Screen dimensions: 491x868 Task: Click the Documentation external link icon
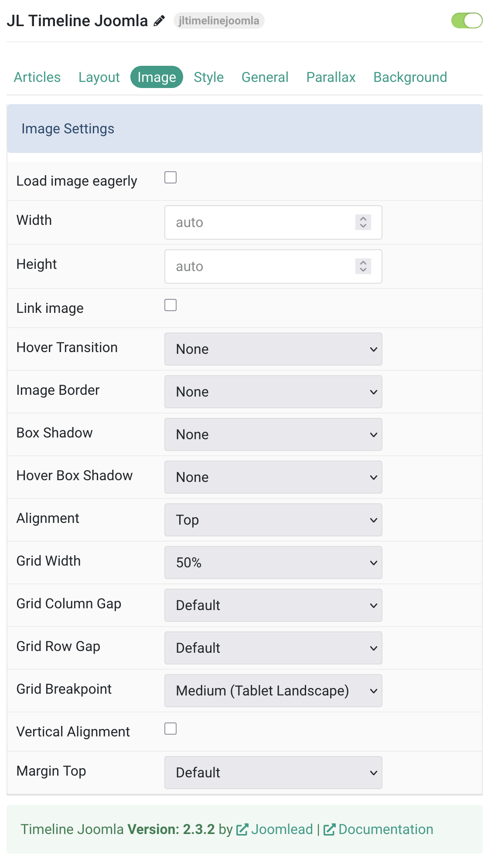point(329,829)
